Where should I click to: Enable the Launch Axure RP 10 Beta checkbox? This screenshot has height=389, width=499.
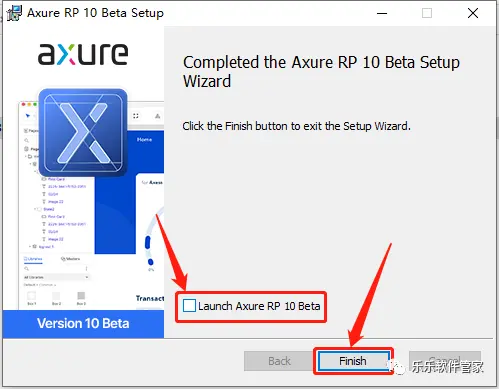click(189, 306)
